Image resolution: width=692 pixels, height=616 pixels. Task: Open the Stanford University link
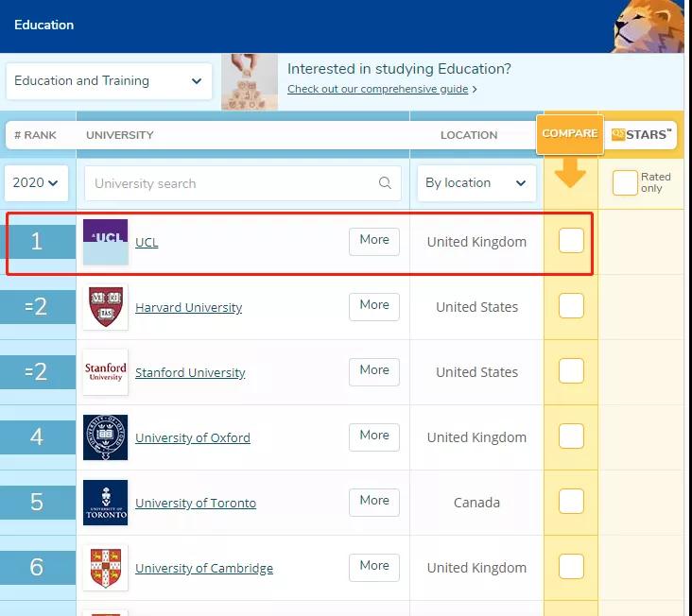tap(190, 372)
